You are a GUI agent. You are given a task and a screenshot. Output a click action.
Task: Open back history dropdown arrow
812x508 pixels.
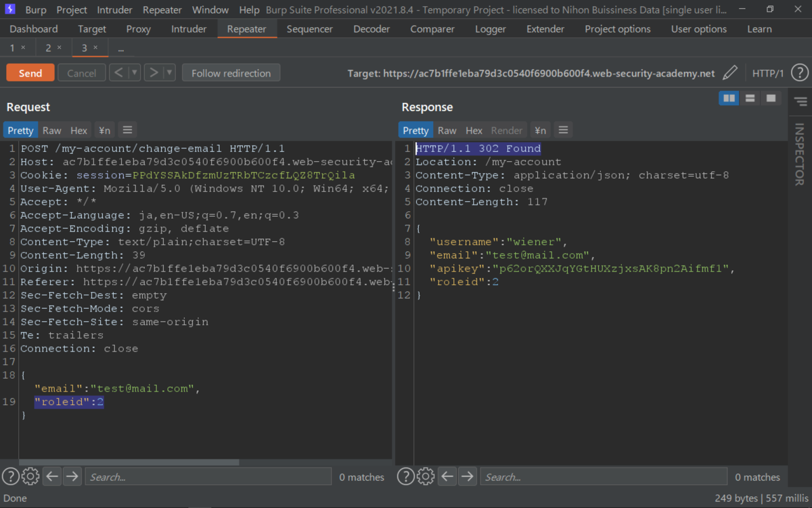(x=134, y=73)
